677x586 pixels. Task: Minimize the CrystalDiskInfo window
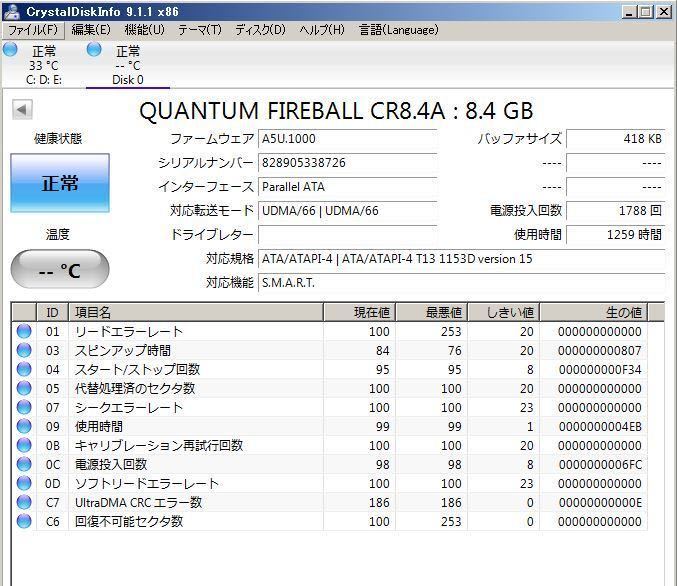click(629, 12)
